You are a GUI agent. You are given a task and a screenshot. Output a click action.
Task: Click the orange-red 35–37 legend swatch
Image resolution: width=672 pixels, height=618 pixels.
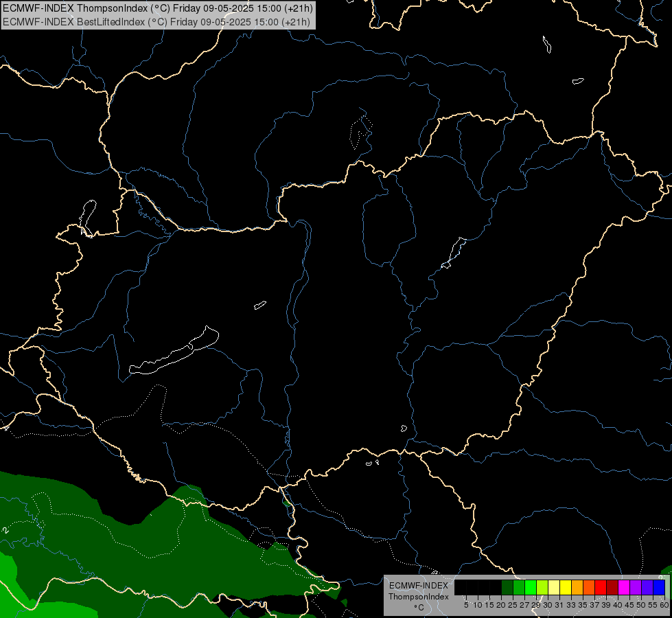click(x=589, y=587)
